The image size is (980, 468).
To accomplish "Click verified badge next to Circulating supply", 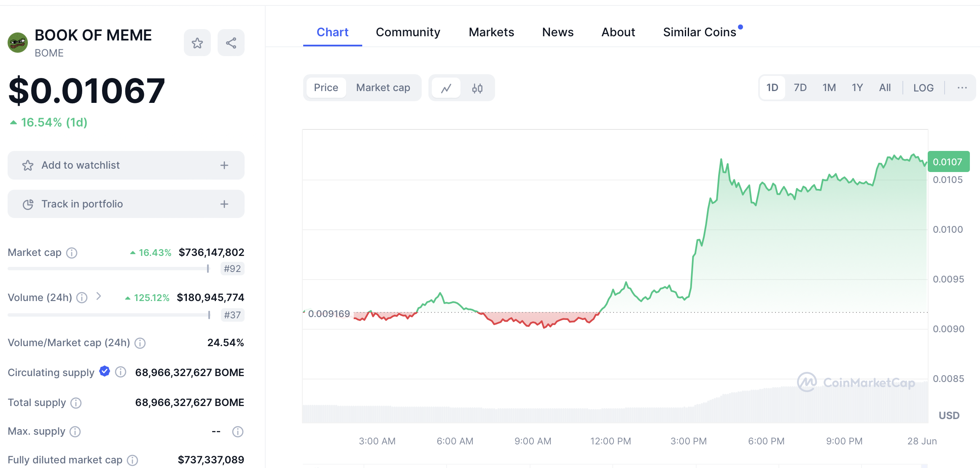I will (105, 371).
